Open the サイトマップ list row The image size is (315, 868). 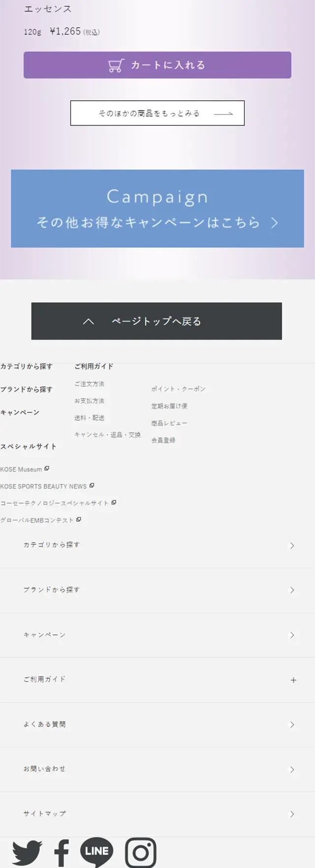[x=157, y=814]
